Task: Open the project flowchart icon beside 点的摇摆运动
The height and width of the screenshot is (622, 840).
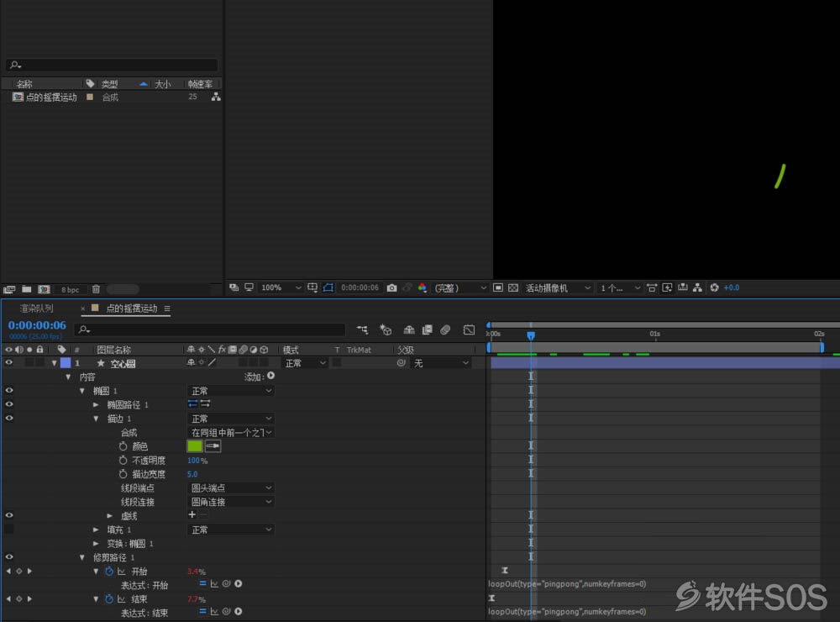Action: coord(216,97)
